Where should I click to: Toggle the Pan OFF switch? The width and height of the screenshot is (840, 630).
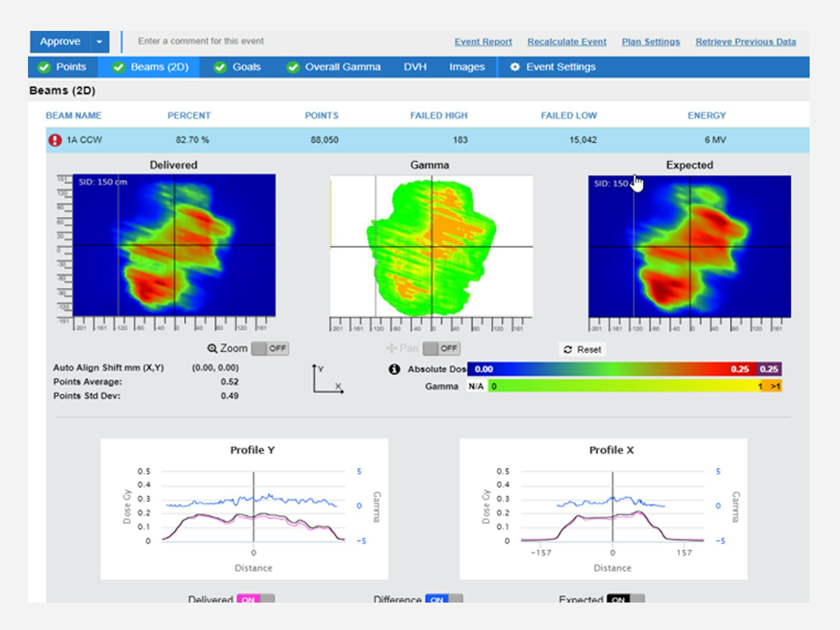tap(441, 349)
